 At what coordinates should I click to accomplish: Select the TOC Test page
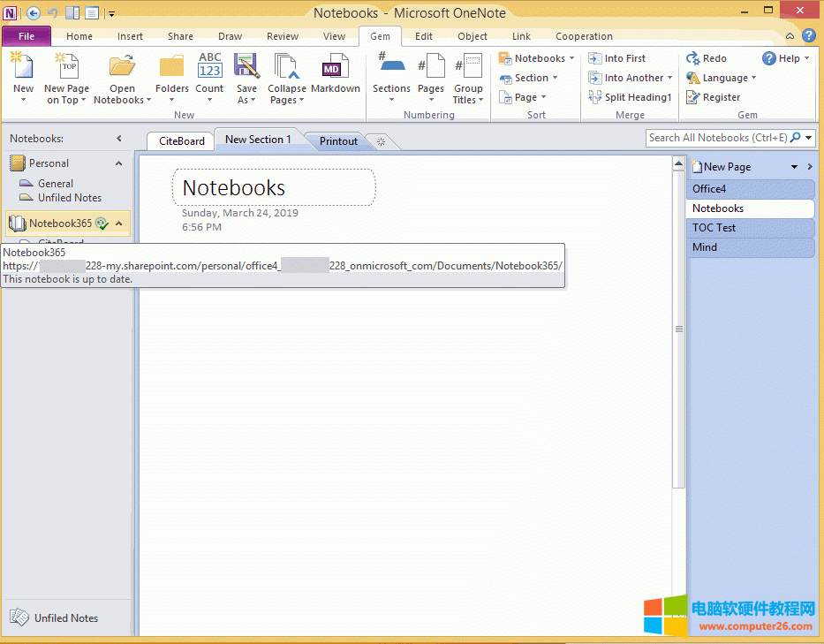(714, 227)
